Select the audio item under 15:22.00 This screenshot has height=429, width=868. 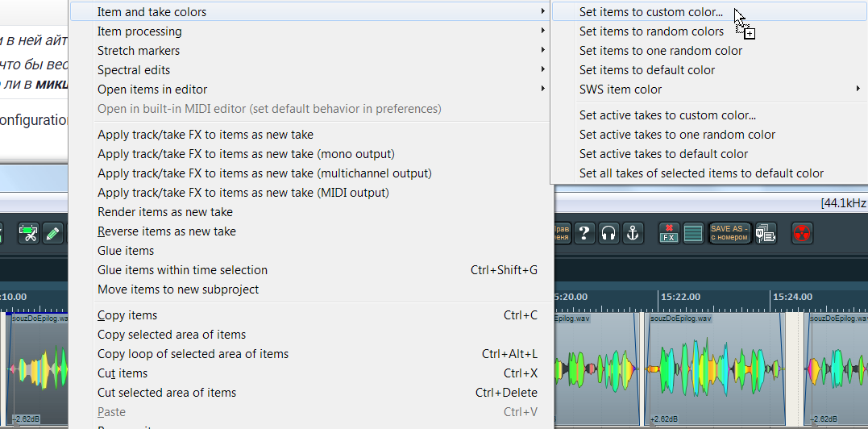pyautogui.click(x=716, y=369)
